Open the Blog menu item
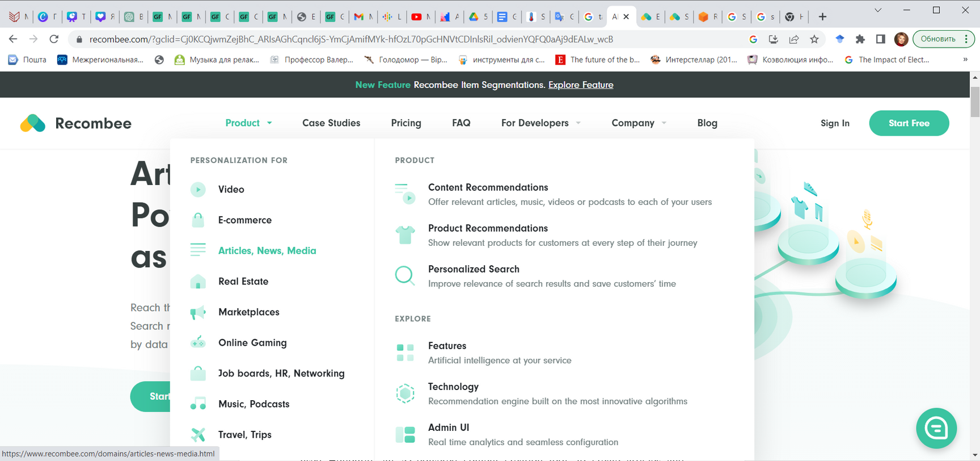The width and height of the screenshot is (980, 461). pos(707,123)
